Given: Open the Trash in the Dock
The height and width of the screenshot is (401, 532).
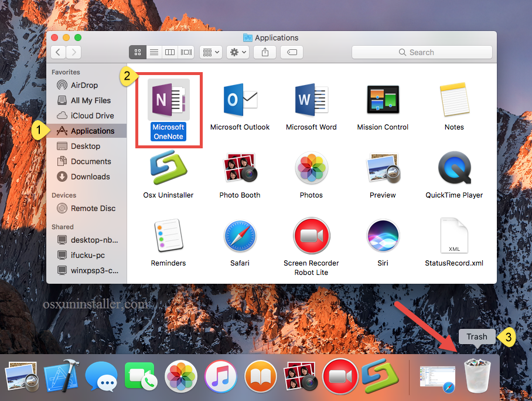Looking at the screenshot, I should (477, 376).
